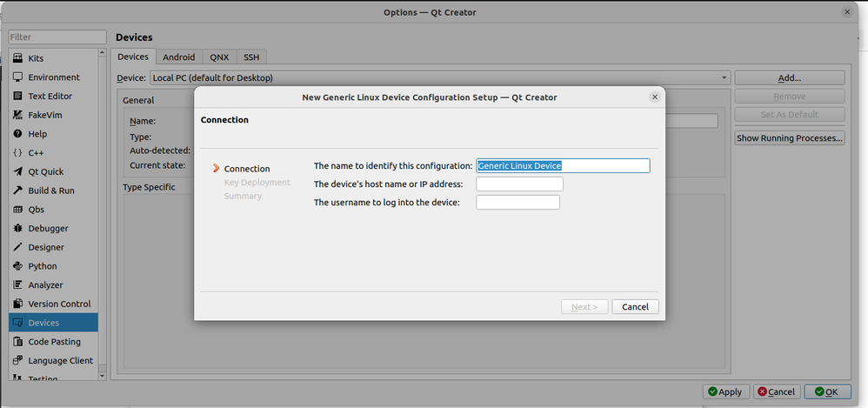The width and height of the screenshot is (868, 408).
Task: Switch to the SSH tab
Action: tap(251, 57)
